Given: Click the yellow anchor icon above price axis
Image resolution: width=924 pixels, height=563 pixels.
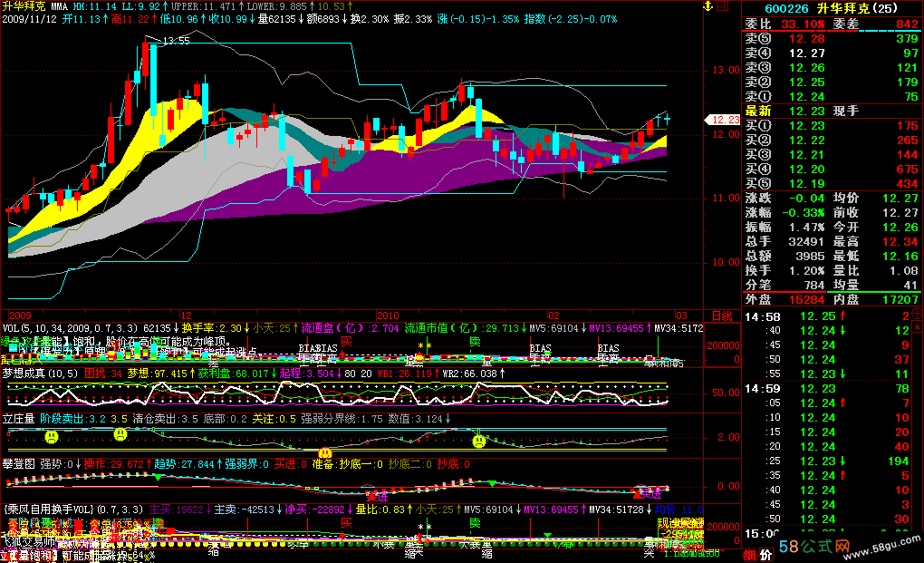Looking at the screenshot, I should [x=708, y=6].
